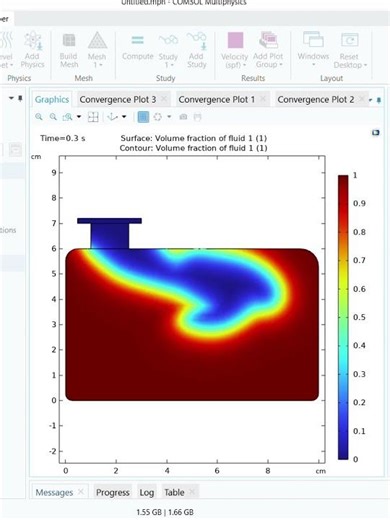Click the Zoom Out icon in Graphics toolbar
The image size is (390, 520).
[x=53, y=117]
